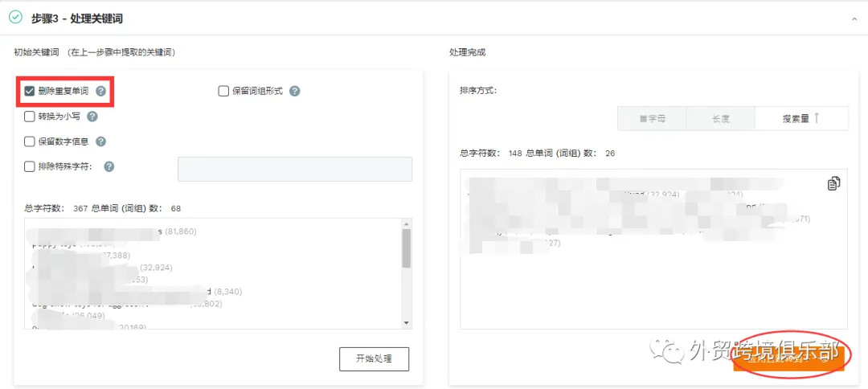Click inside the processed results text box

[653, 249]
